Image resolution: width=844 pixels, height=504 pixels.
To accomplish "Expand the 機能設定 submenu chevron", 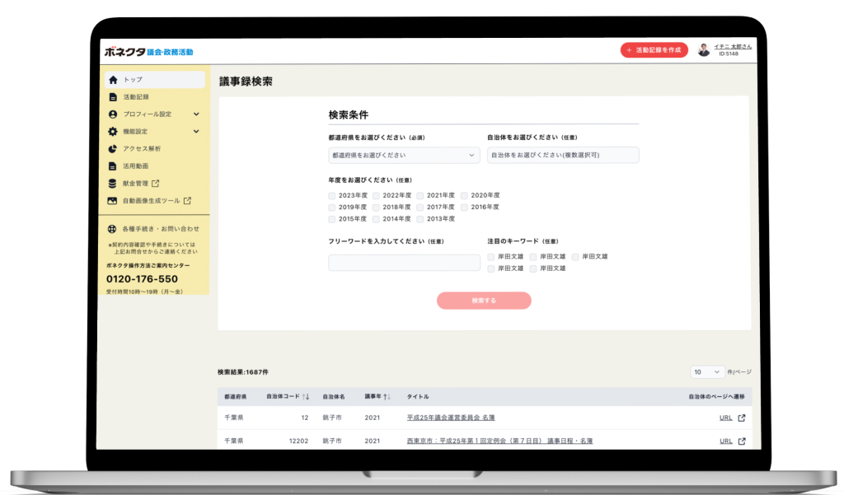I will [196, 131].
